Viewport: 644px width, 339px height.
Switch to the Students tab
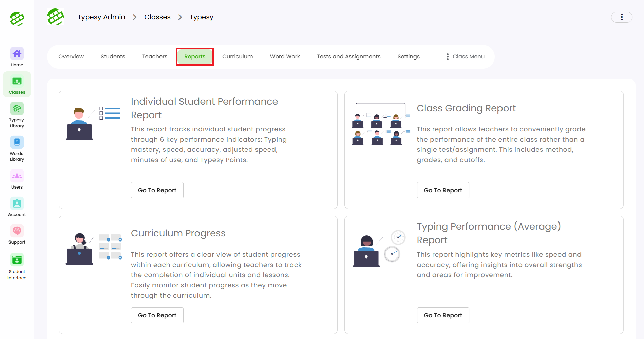click(113, 57)
